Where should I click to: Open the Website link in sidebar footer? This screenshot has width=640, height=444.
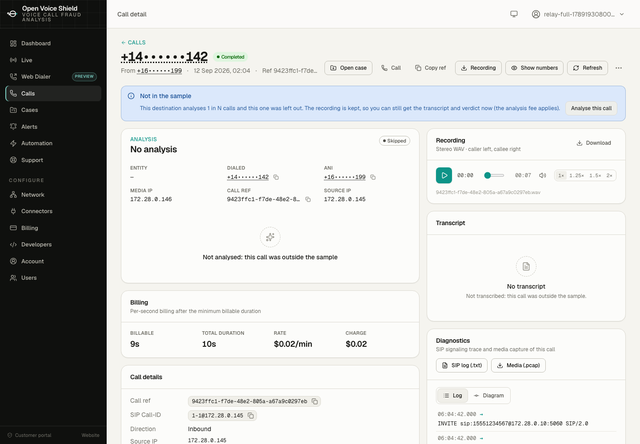coord(90,435)
